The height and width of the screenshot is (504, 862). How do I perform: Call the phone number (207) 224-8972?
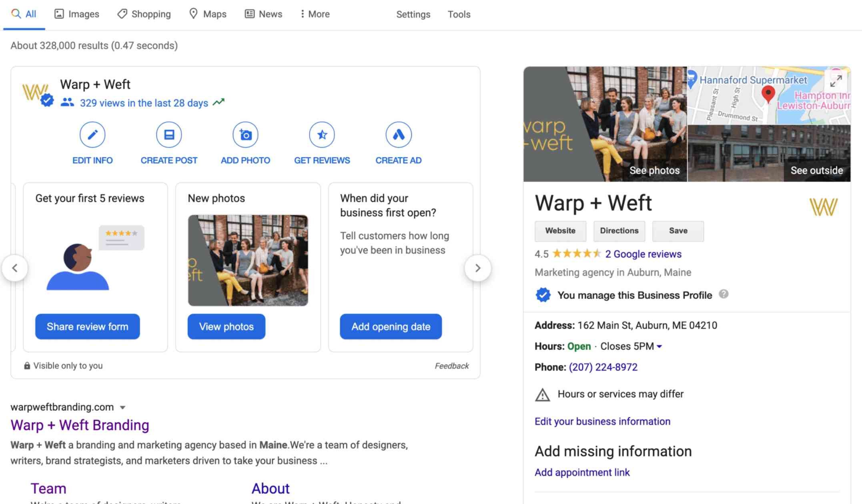coord(603,367)
